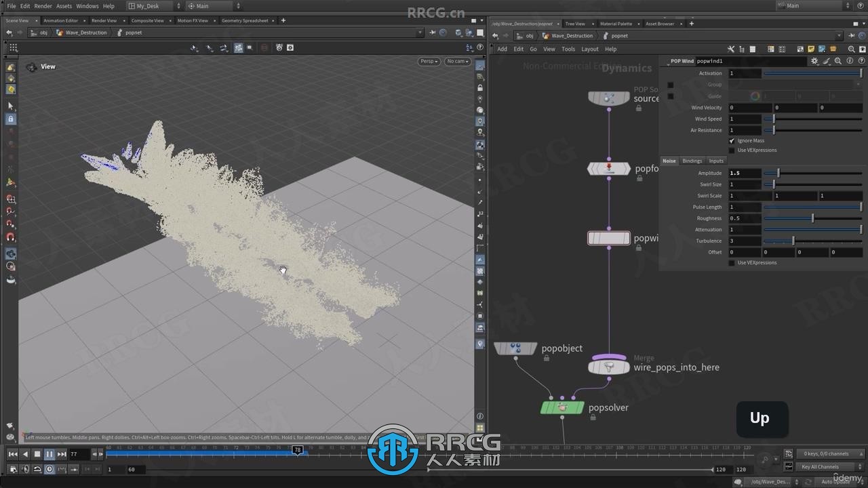Screen dimensions: 868x488
Task: Toggle the Guide parameter checkbox
Action: pos(671,96)
